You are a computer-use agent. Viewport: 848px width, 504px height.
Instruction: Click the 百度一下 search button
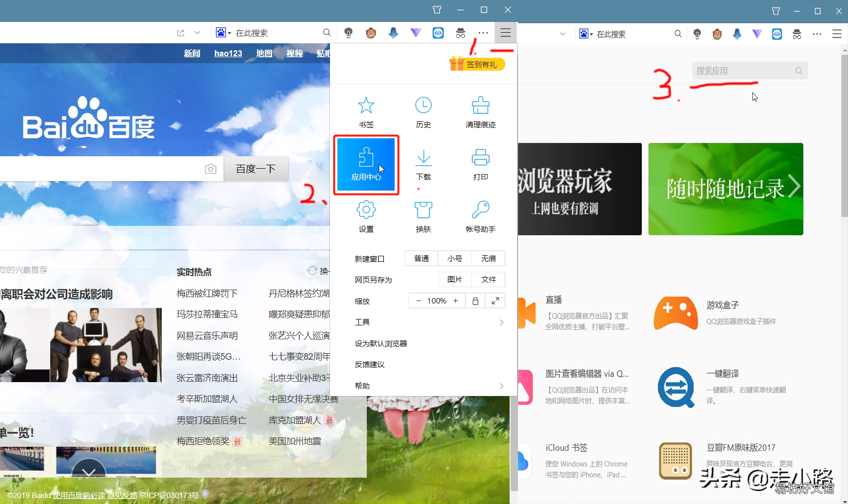pyautogui.click(x=256, y=169)
